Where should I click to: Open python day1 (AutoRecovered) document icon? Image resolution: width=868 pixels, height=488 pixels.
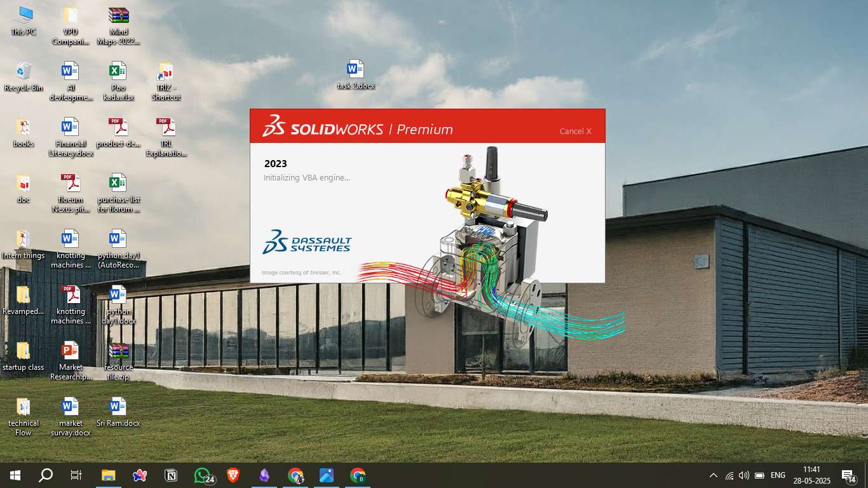tap(119, 249)
